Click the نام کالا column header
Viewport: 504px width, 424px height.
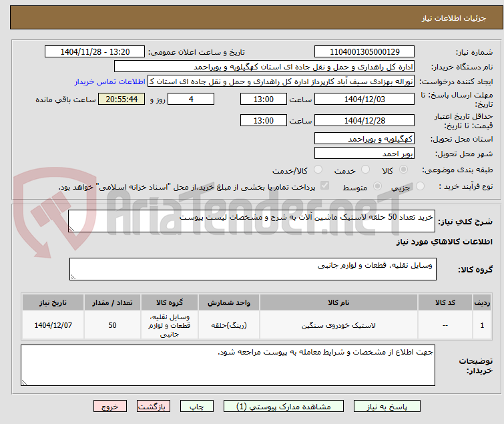(x=338, y=302)
